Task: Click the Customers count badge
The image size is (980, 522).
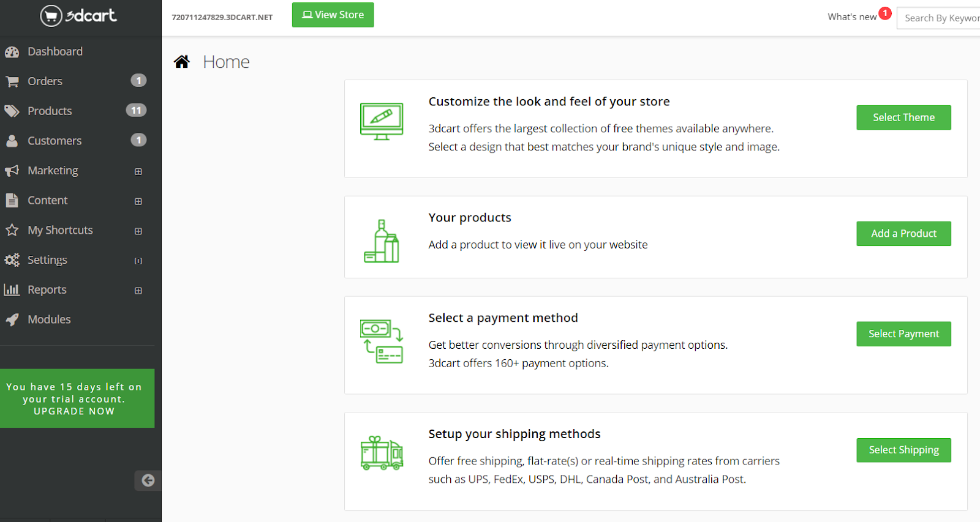Action: click(x=138, y=140)
